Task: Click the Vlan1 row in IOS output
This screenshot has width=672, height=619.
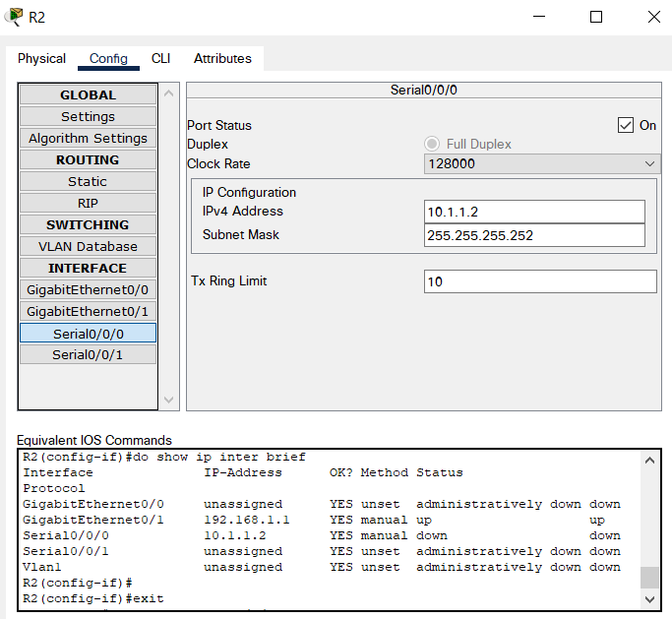Action: point(322,567)
